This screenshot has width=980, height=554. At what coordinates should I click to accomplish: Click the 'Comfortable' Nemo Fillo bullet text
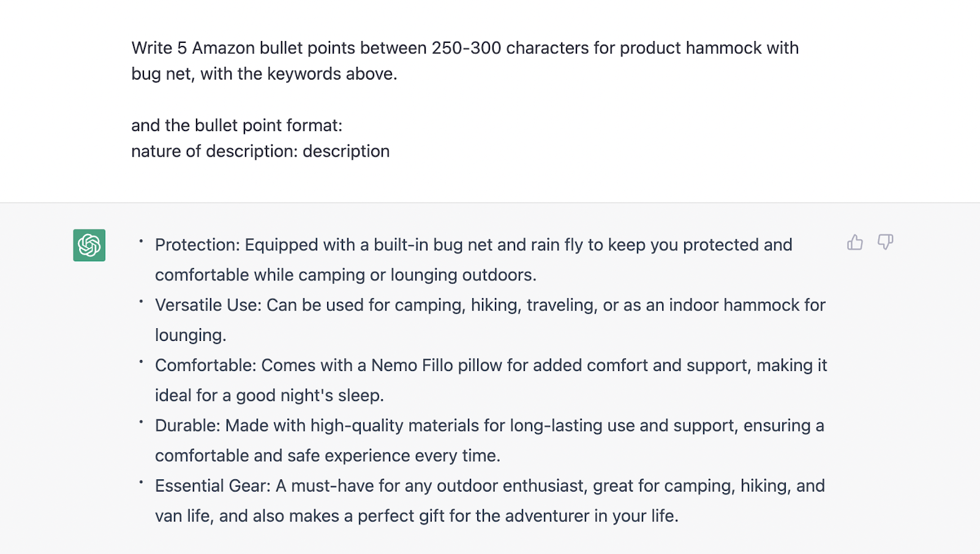tap(491, 380)
